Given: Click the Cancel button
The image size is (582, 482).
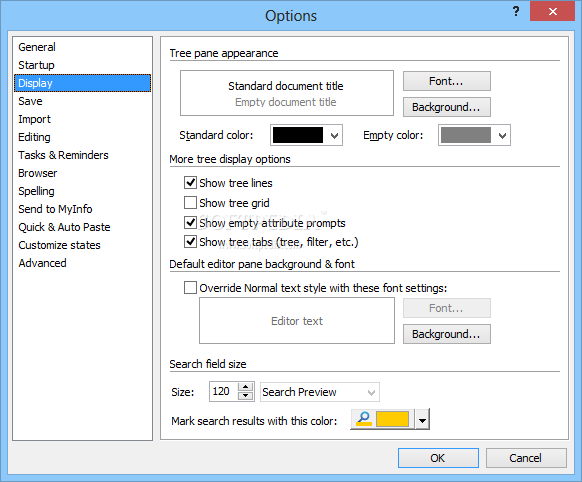Looking at the screenshot, I should (526, 458).
